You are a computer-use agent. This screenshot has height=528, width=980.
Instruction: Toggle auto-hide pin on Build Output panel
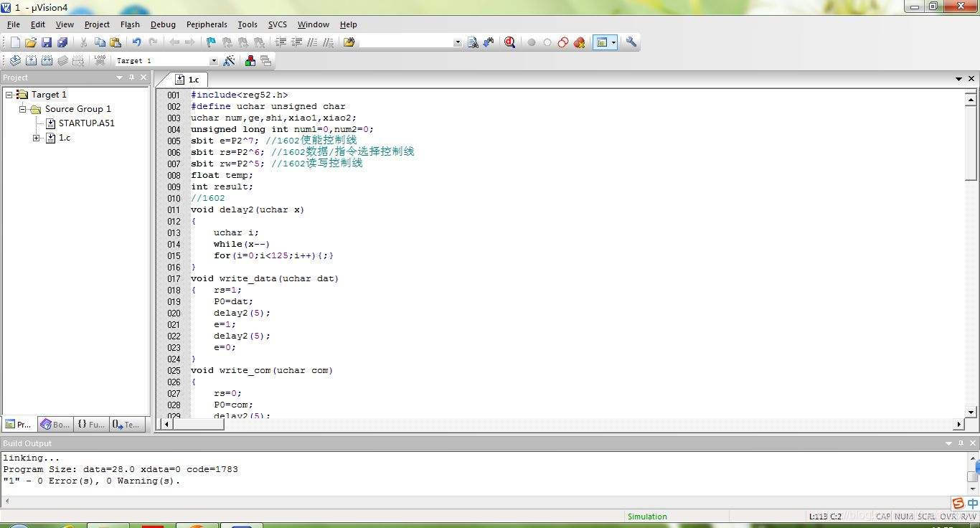pyautogui.click(x=961, y=443)
